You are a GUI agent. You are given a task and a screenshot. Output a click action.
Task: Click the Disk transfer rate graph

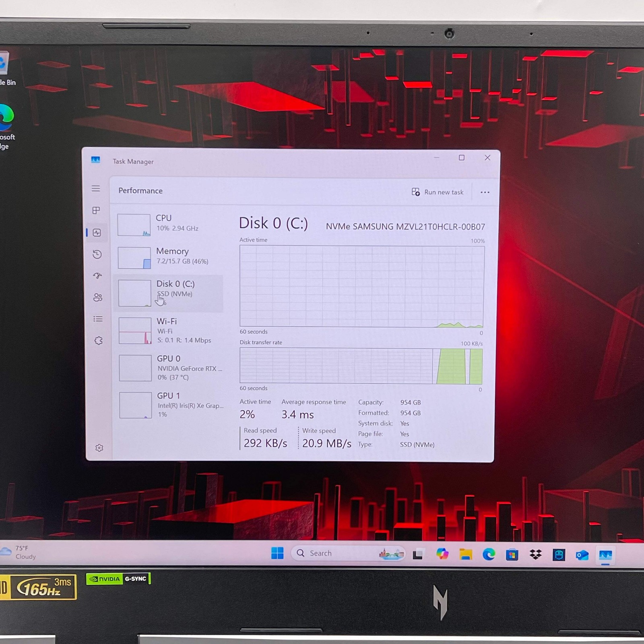(x=361, y=366)
